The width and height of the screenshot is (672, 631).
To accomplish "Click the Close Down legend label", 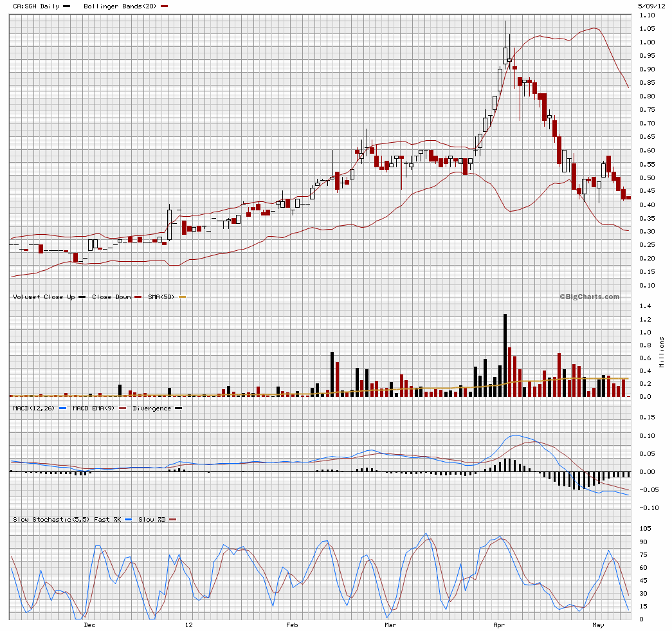I will 111,297.
